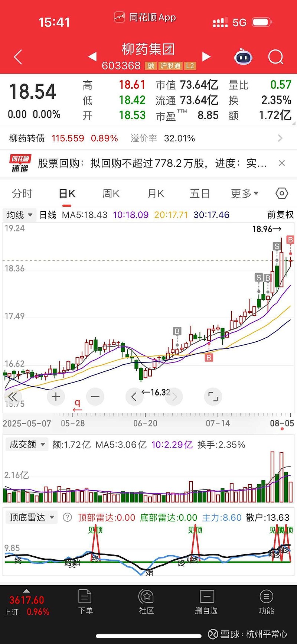
Task: Zoom out chart with minus button
Action: click(95, 397)
